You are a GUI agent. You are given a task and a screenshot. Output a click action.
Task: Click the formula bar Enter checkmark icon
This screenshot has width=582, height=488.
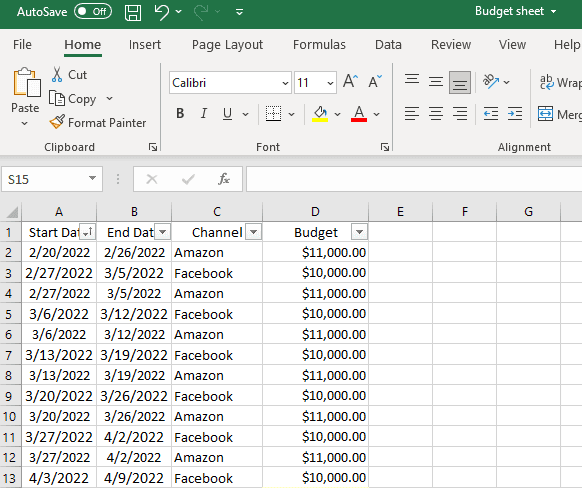coord(188,179)
